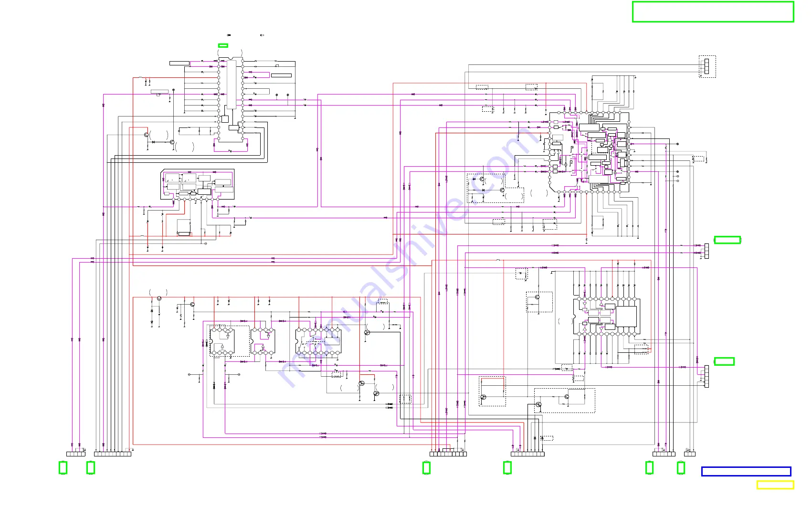This screenshot has width=812, height=508.
Task: Click the large green link box at top-right corner
Action: (713, 12)
